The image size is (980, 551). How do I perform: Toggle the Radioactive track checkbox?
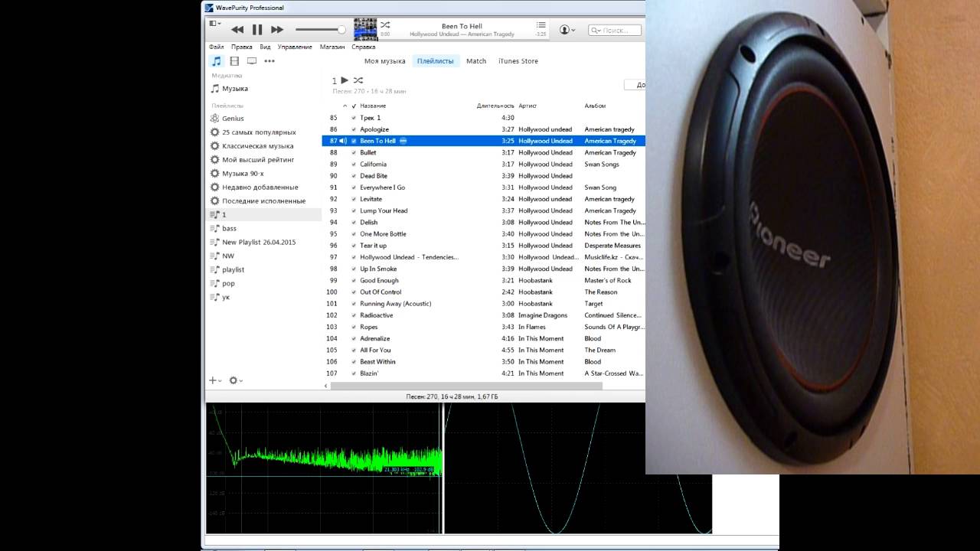click(354, 315)
